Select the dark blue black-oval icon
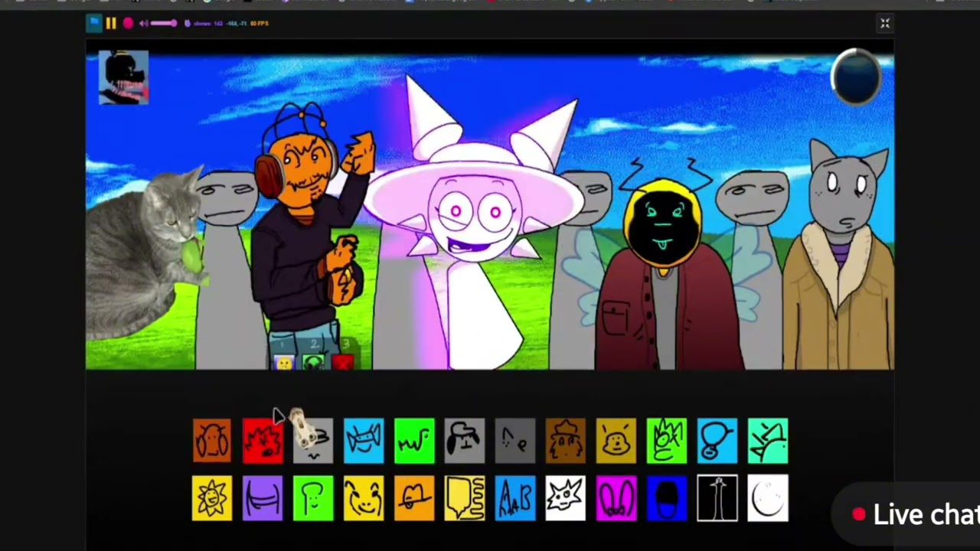980x551 pixels. click(667, 498)
